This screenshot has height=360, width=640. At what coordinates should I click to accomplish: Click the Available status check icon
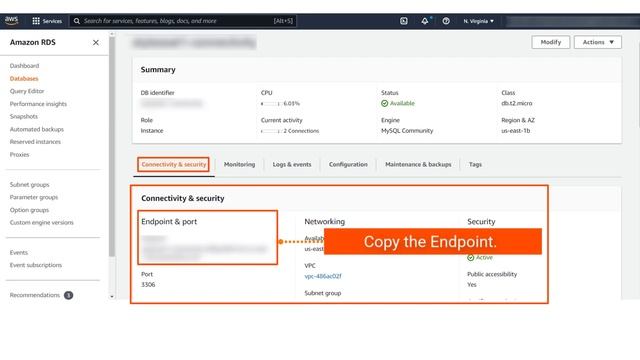coord(384,103)
